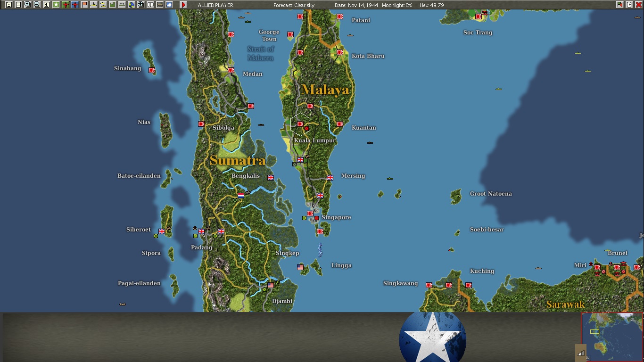Screen dimensions: 644x362
Task: Click the Forecast: Clear sky text
Action: [294, 5]
